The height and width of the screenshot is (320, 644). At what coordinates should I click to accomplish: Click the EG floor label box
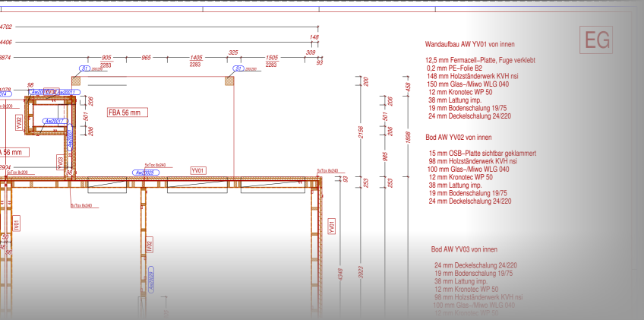pos(596,40)
